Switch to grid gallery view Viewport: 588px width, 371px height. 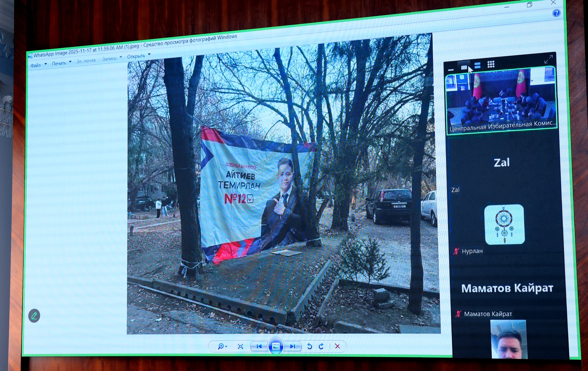click(x=491, y=64)
